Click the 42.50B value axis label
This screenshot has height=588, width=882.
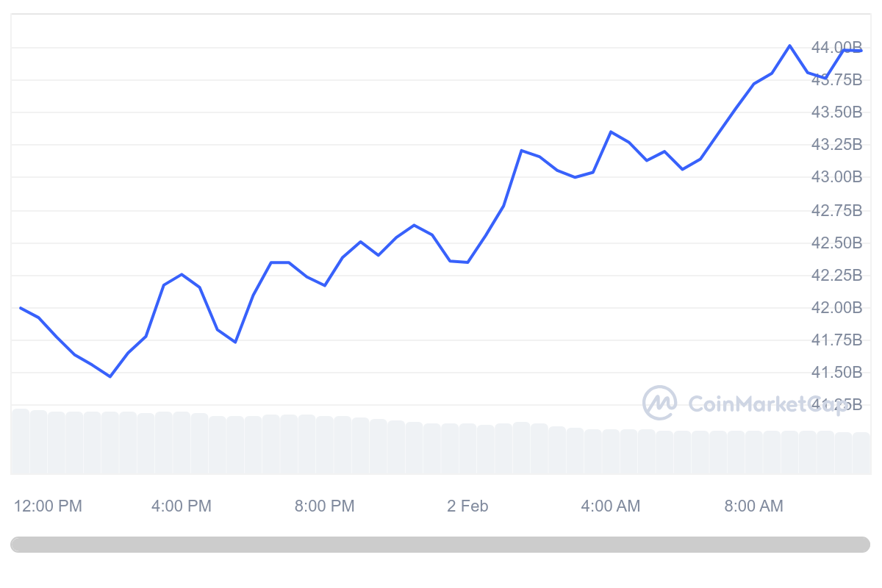(x=836, y=243)
